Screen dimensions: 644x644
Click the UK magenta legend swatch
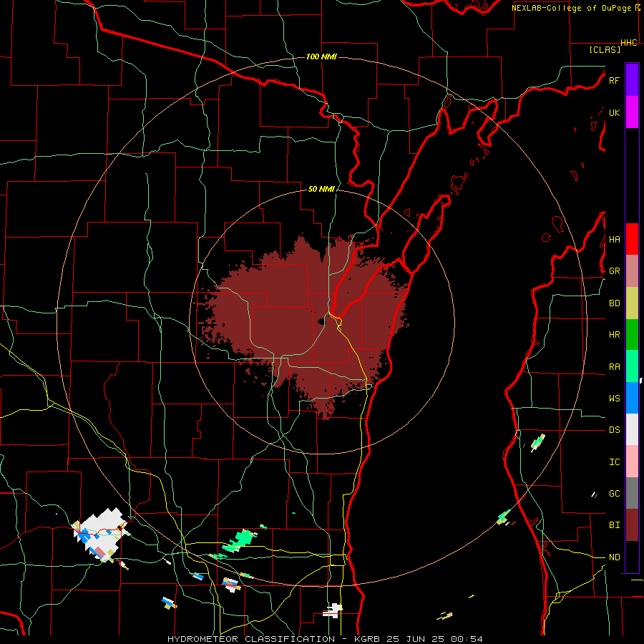click(x=632, y=112)
